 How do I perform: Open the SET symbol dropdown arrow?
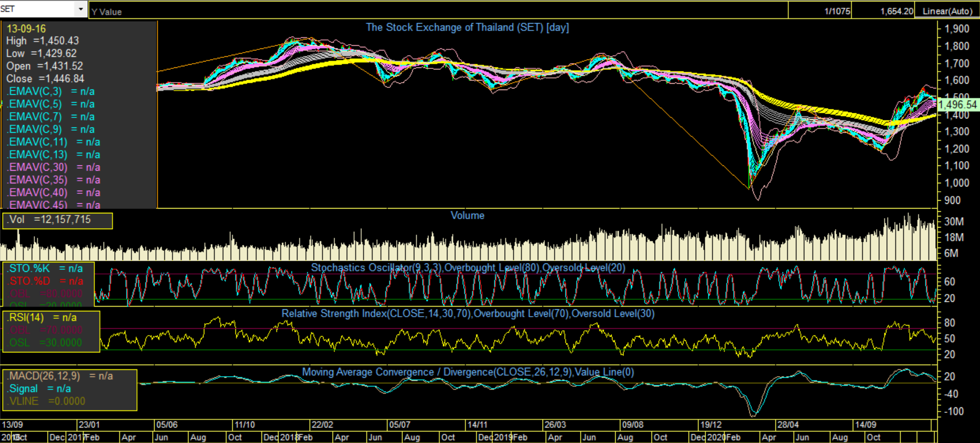tap(81, 9)
